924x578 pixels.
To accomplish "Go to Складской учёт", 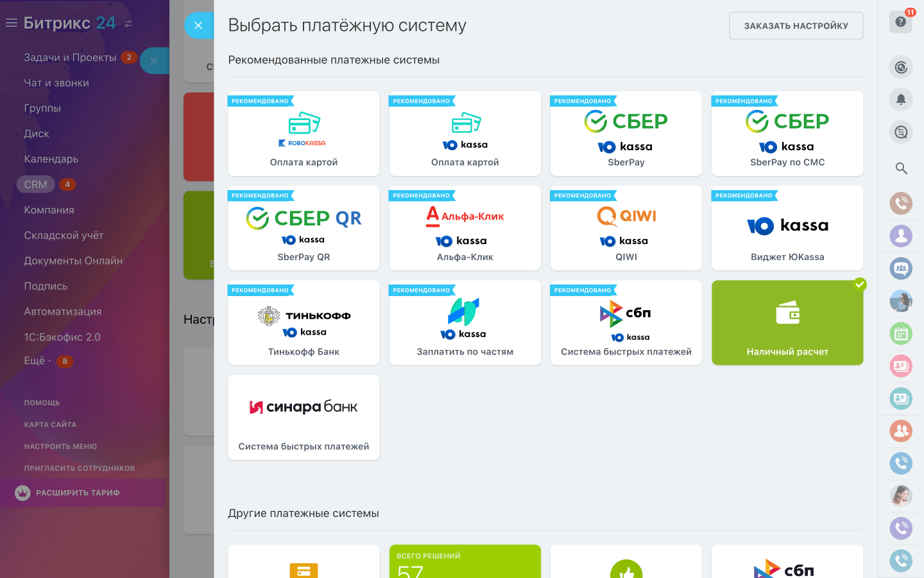I will (x=64, y=235).
